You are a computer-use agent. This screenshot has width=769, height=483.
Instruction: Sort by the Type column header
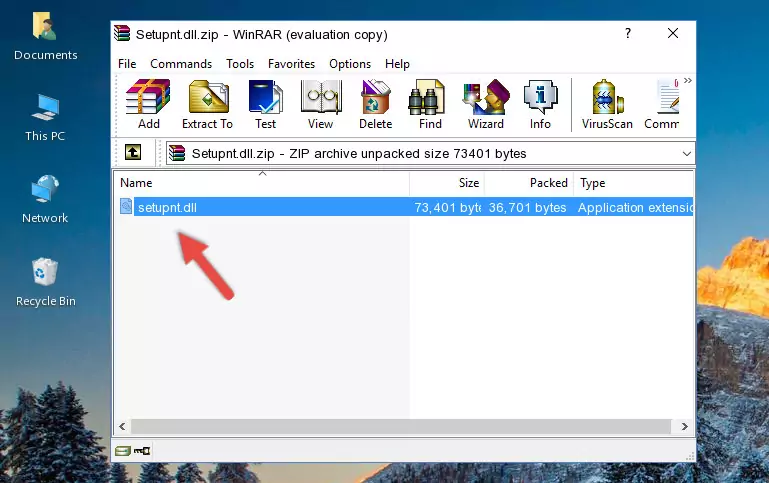tap(634, 183)
